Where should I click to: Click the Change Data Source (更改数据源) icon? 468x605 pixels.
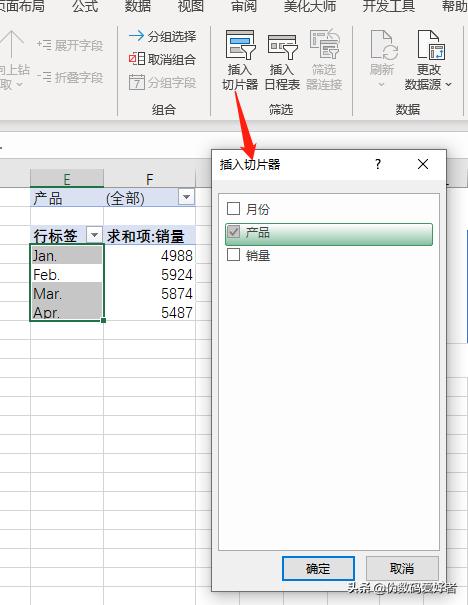point(431,45)
